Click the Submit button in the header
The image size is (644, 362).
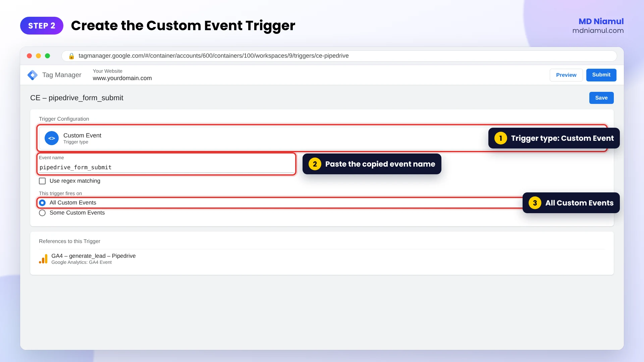point(601,75)
